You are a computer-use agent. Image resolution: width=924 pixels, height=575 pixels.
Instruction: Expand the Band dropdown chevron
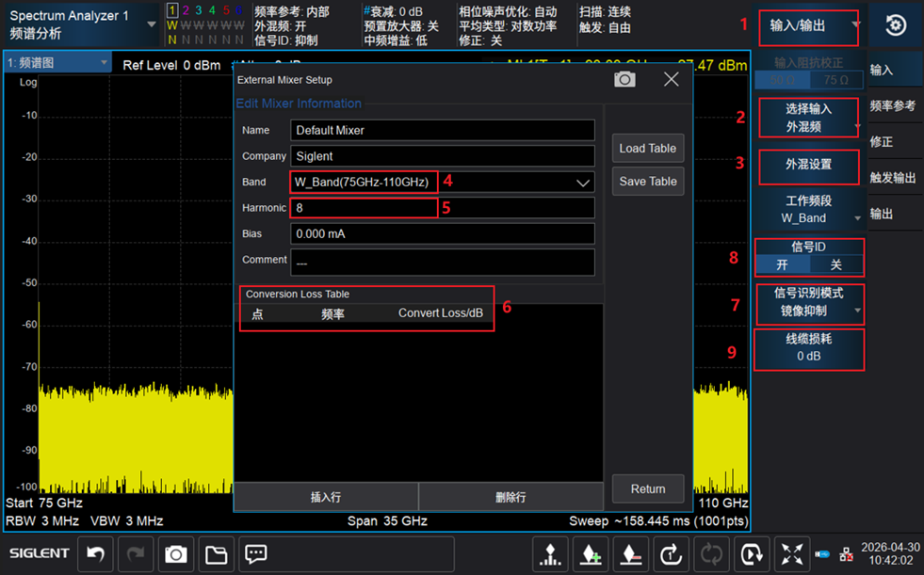point(583,183)
